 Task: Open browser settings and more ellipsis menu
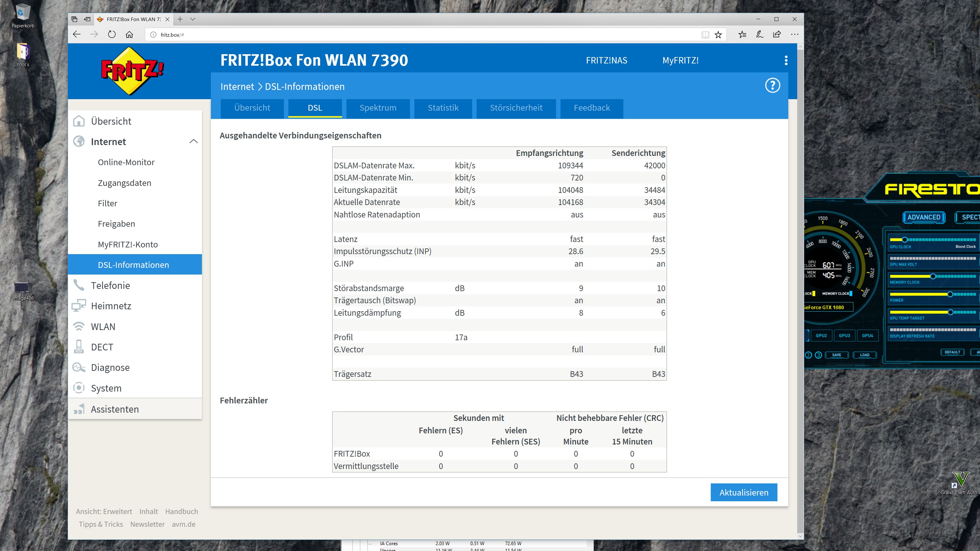point(794,35)
